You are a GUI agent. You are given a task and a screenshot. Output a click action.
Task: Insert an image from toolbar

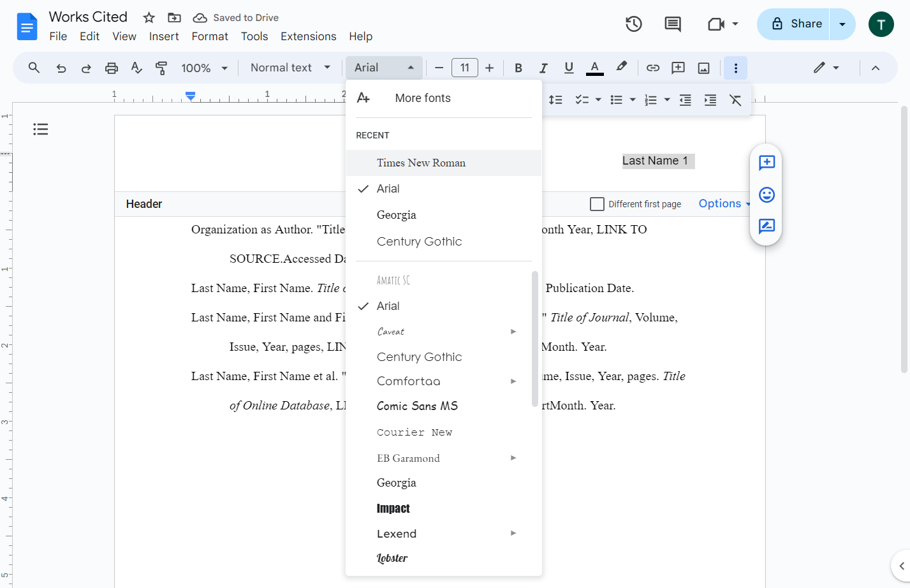pos(704,68)
